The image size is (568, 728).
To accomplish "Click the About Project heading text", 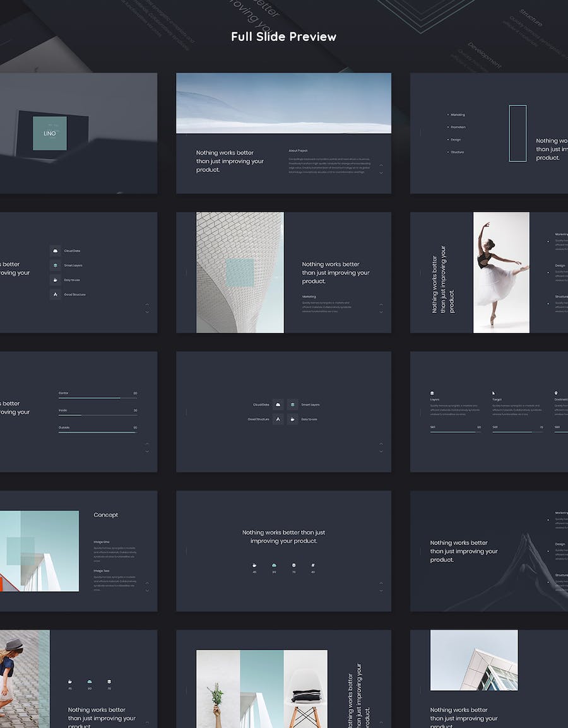I will 298,151.
